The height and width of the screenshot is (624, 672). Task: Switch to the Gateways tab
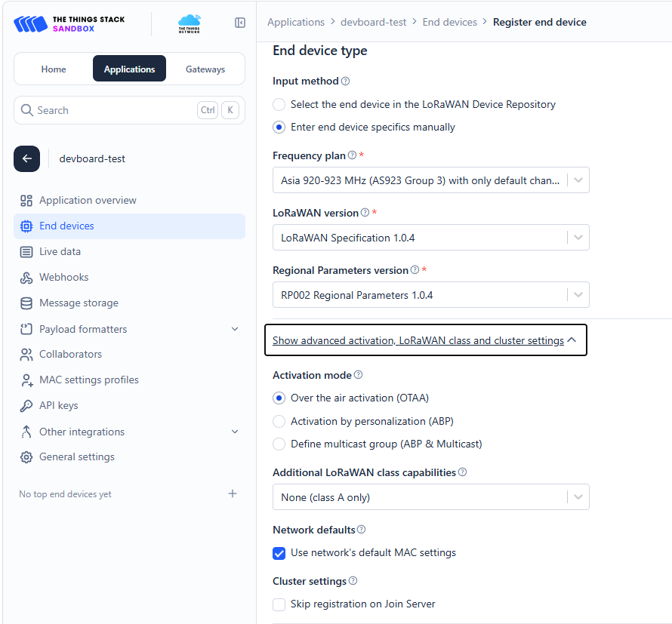coord(205,69)
